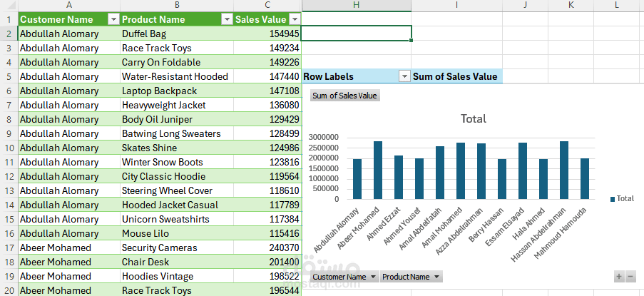Select the cell with value 201400
The image size is (644, 296).
[x=267, y=262]
